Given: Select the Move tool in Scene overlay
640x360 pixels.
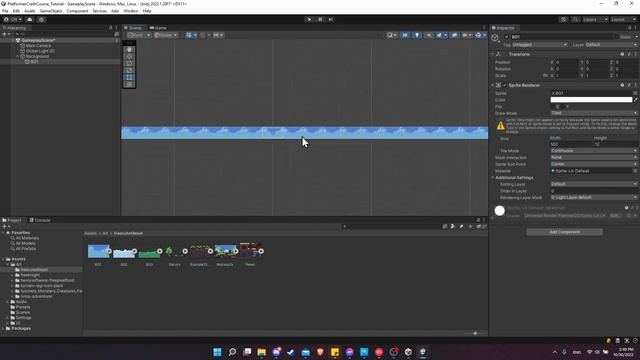Looking at the screenshot, I should point(129,56).
